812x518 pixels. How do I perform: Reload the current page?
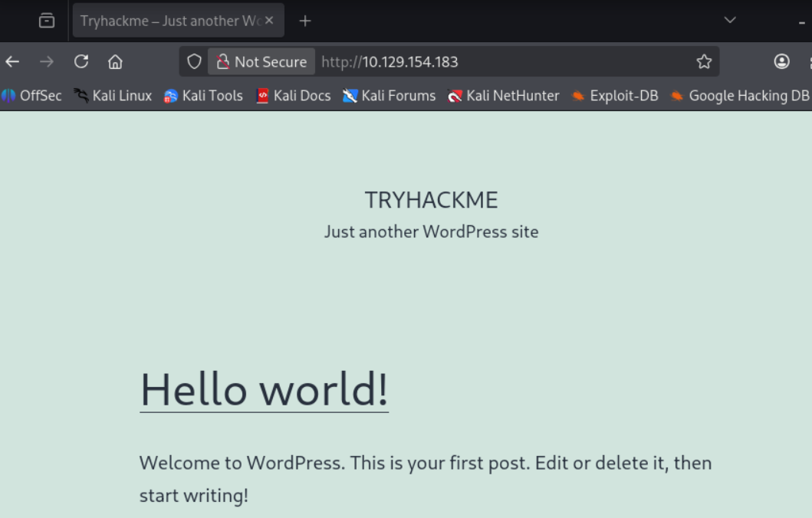click(81, 62)
